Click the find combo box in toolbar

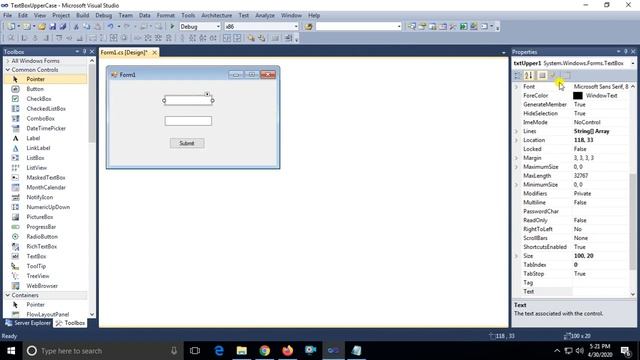click(x=358, y=27)
